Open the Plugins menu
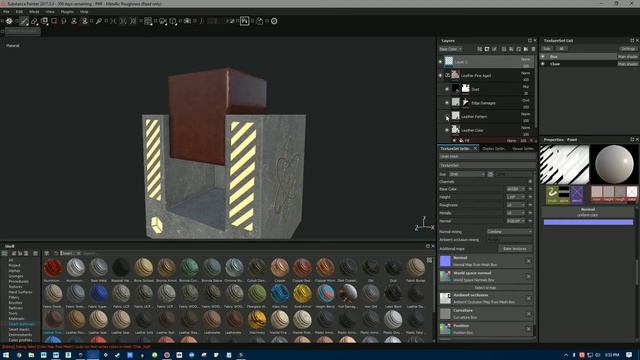The image size is (640, 360). [67, 12]
